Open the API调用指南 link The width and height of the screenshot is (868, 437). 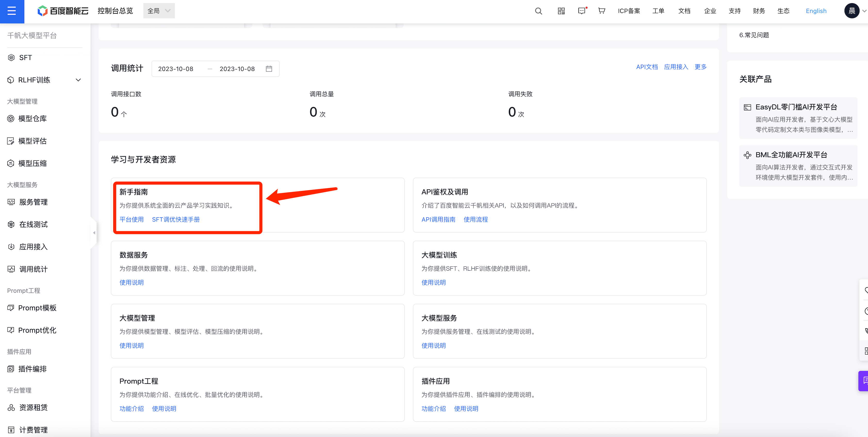pyautogui.click(x=438, y=220)
